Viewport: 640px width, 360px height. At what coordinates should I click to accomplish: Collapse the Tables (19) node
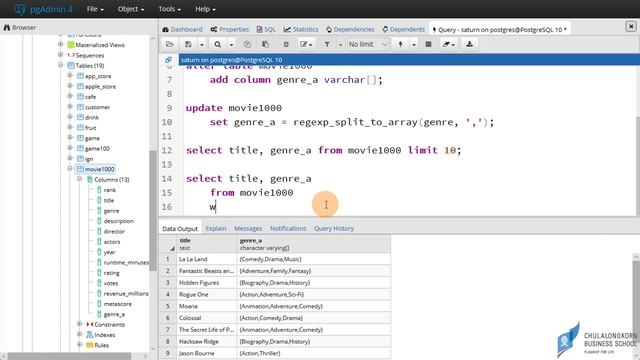pos(60,65)
